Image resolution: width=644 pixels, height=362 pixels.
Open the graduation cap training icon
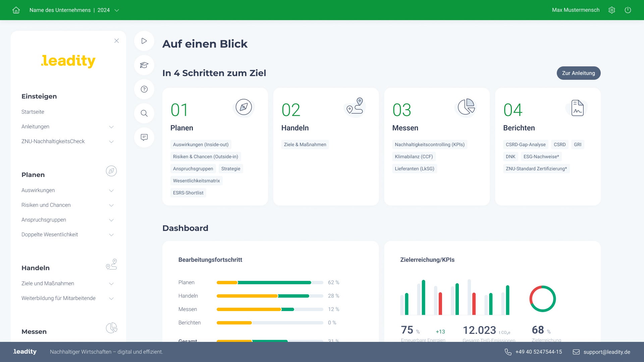tap(144, 65)
